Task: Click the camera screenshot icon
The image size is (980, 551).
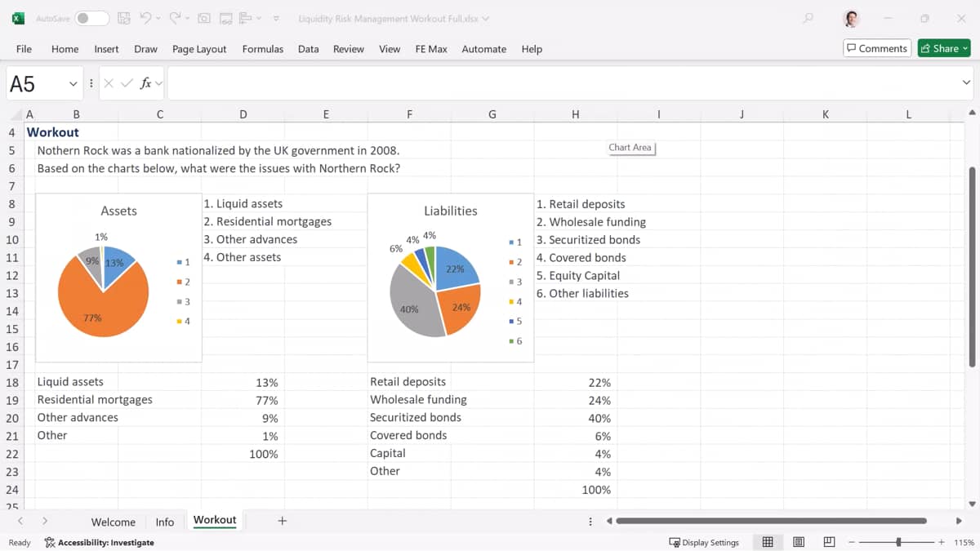Action: (204, 18)
